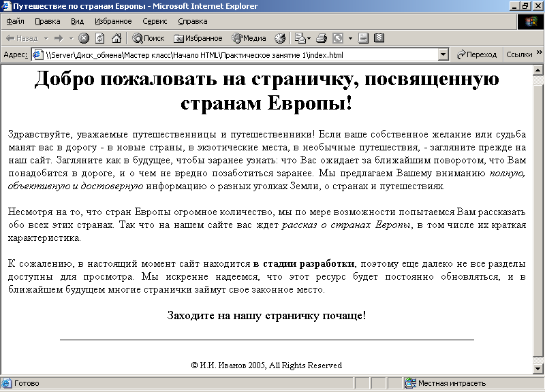The height and width of the screenshot is (392, 545).
Task: Click the Готово status bar text
Action: click(x=27, y=383)
